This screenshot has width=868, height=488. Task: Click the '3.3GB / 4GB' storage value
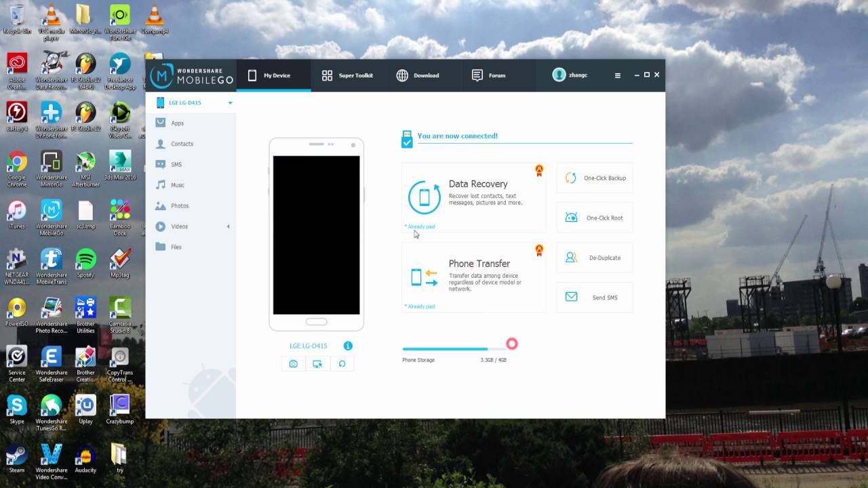point(494,360)
